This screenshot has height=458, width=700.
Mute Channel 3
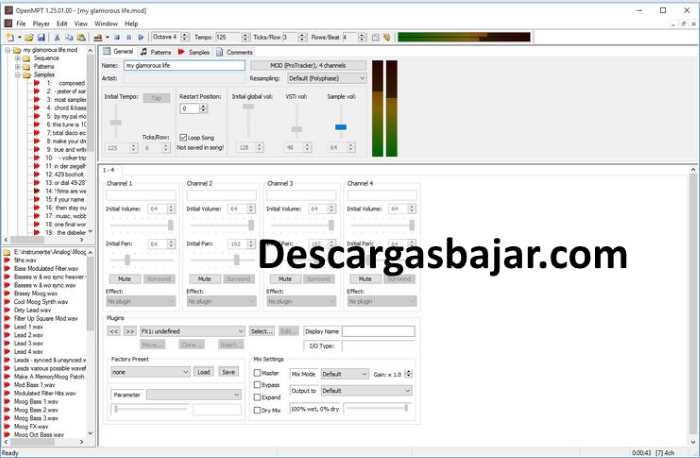click(x=285, y=279)
